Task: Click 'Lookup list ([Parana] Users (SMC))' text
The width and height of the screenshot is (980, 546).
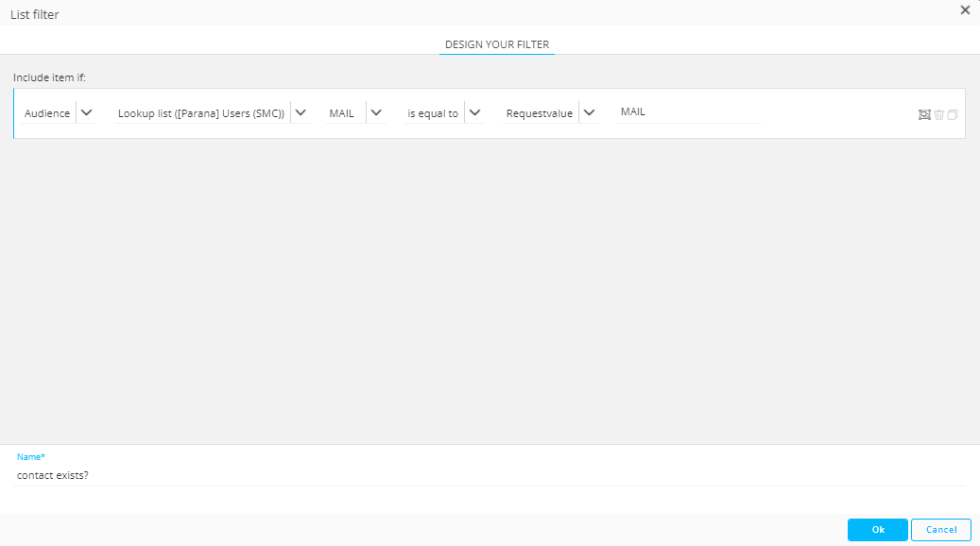Action: pos(200,113)
